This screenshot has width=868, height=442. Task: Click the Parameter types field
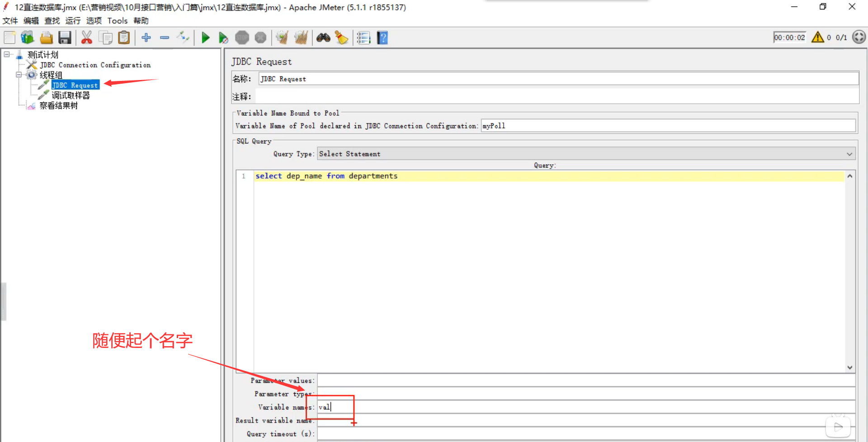click(x=586, y=394)
